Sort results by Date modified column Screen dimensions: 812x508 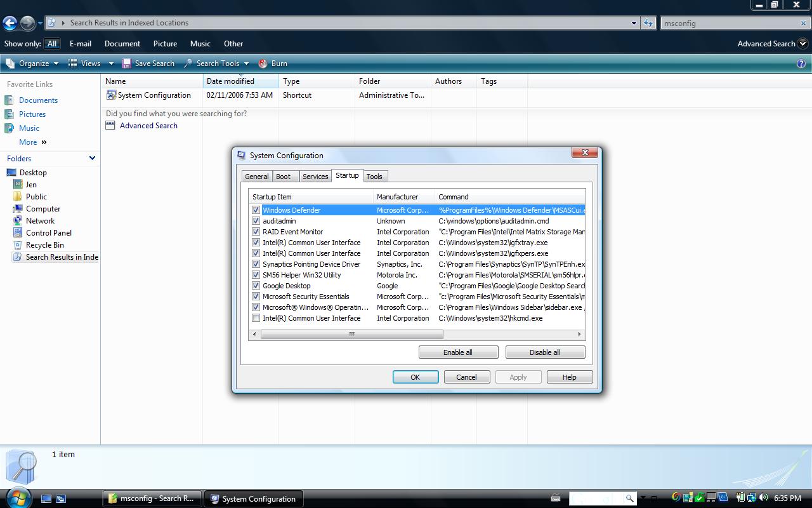point(240,81)
